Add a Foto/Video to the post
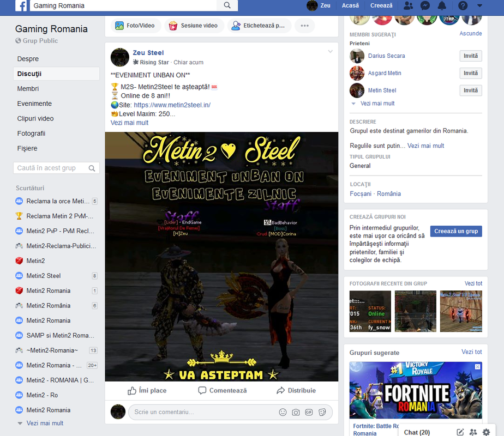Viewport: 504px width, 436px height. 135,26
